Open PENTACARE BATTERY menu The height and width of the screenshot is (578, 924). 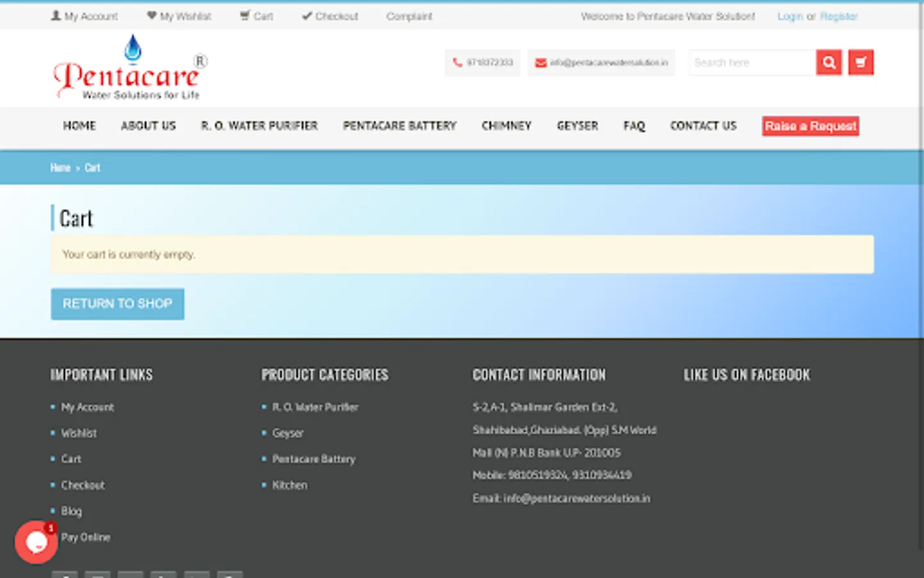[400, 126]
